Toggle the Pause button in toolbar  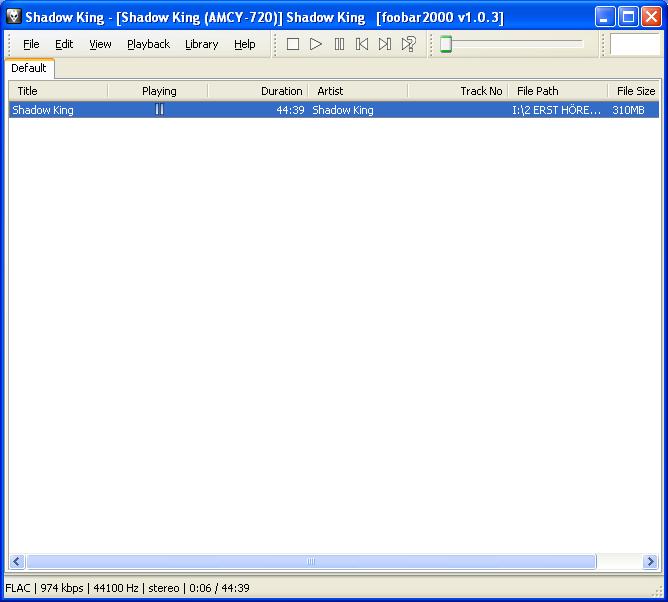[339, 44]
